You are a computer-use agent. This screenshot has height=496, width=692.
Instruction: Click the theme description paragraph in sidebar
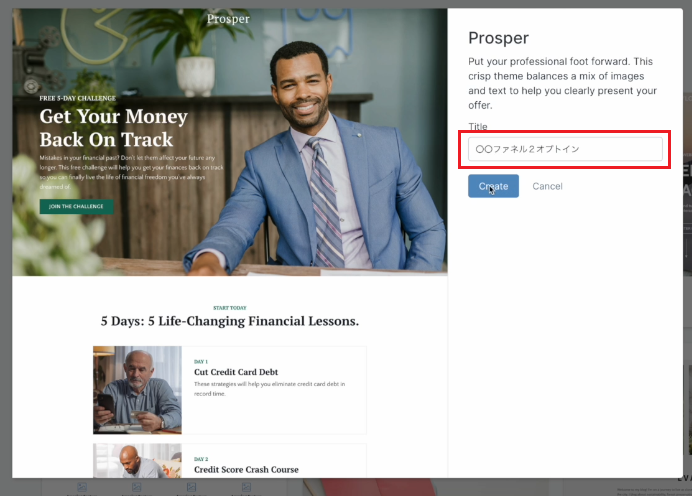click(x=562, y=83)
